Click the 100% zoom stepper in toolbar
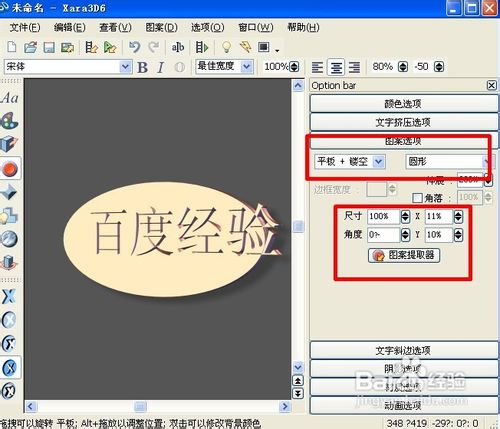This screenshot has width=500, height=429. click(294, 67)
